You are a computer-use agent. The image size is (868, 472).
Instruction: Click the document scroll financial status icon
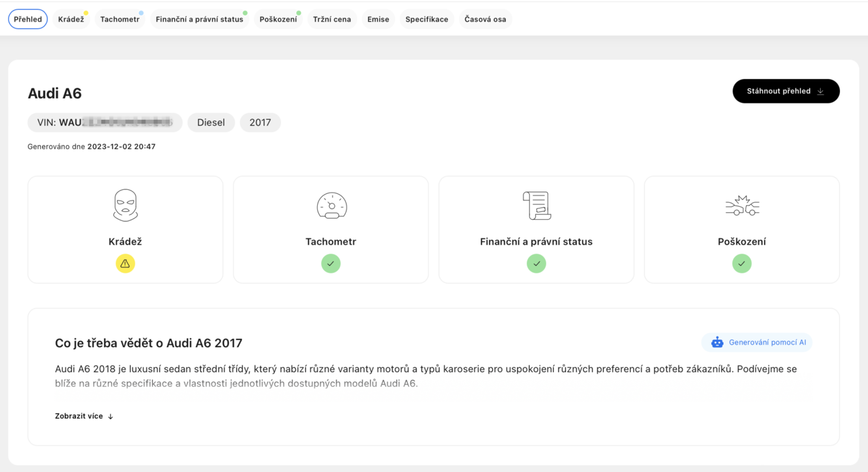[x=536, y=205]
